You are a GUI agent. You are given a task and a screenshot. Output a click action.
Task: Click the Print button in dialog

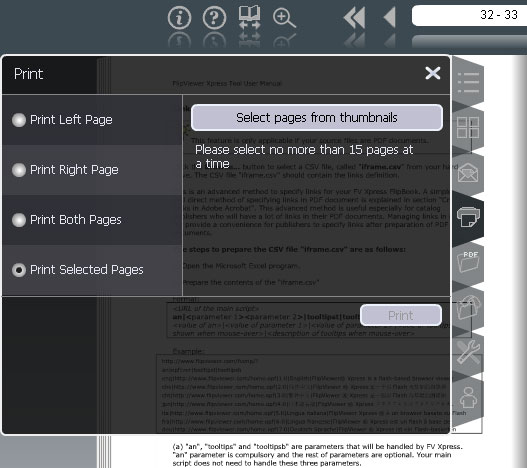(x=401, y=315)
